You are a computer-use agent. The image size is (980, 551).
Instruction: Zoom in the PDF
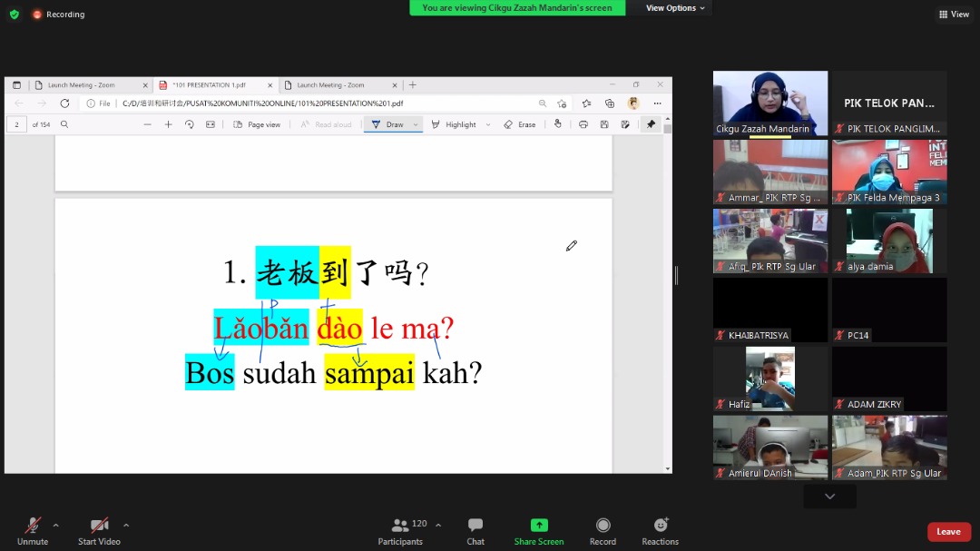click(x=168, y=124)
